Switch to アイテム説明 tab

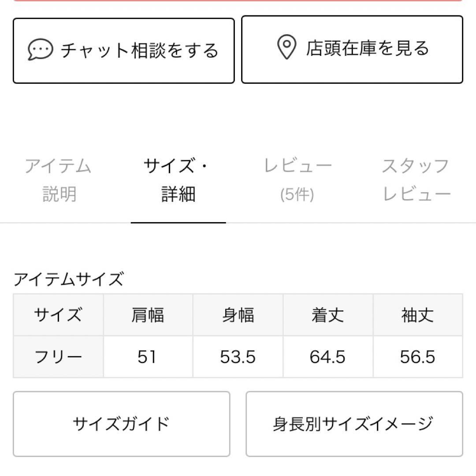[x=59, y=180]
